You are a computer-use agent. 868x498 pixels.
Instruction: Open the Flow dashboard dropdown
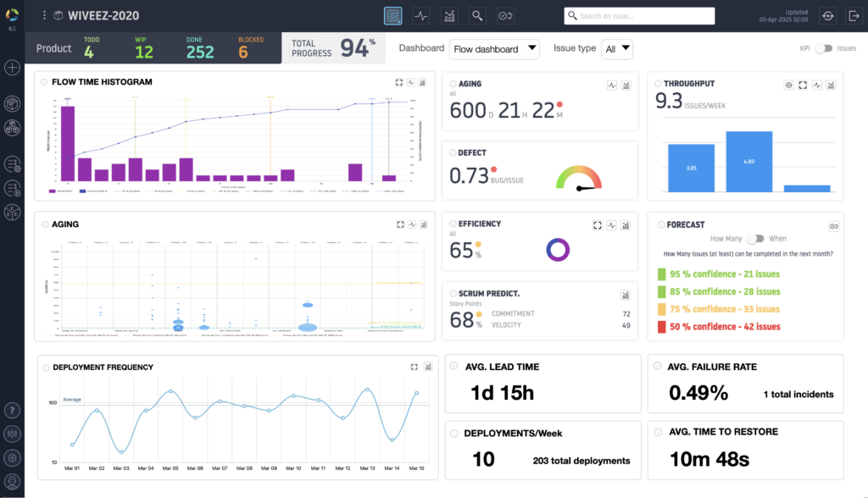tap(494, 49)
